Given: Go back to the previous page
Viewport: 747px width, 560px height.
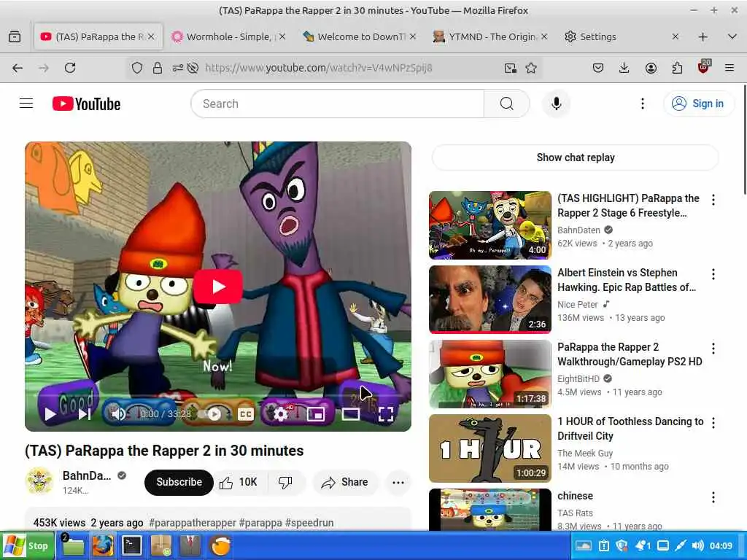Looking at the screenshot, I should tap(18, 68).
